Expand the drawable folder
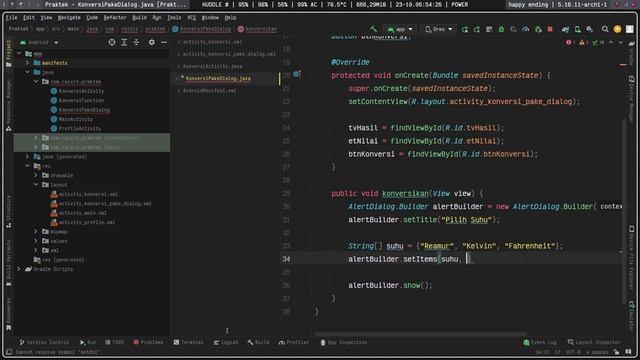640x360 pixels. [36, 176]
